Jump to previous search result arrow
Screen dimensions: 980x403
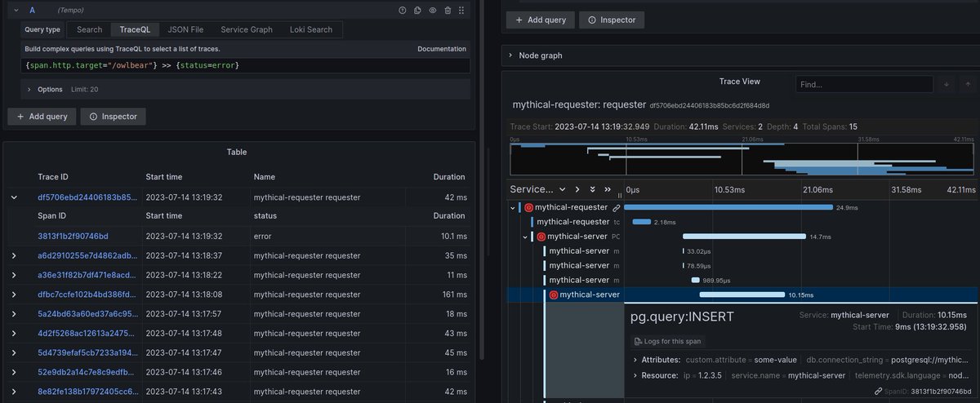(968, 84)
